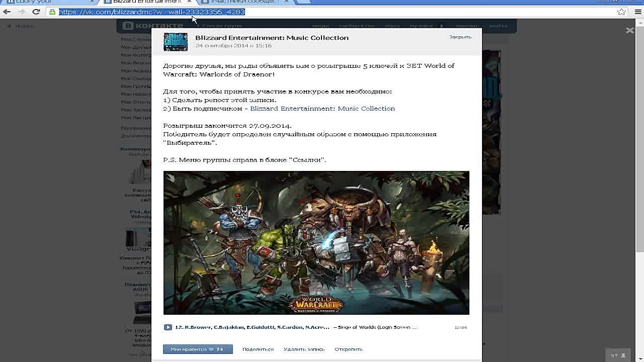
Task: Open Мои Друзья in the left sidebar
Action: (x=136, y=47)
